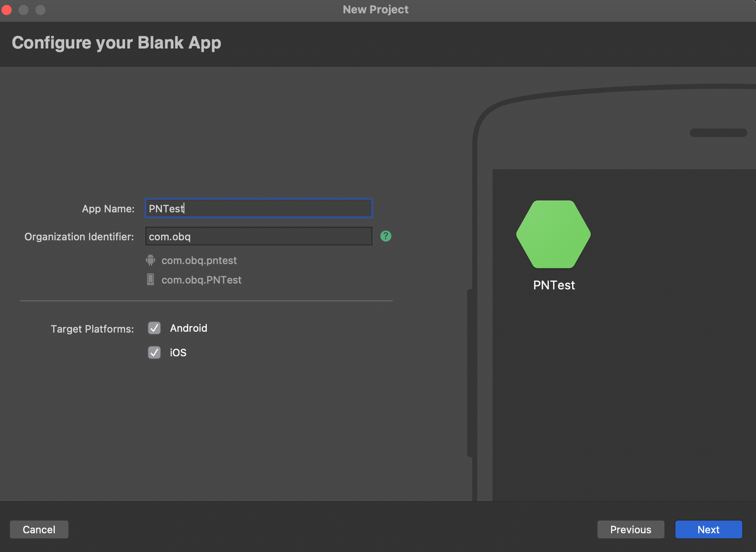This screenshot has width=756, height=552.
Task: Select the generated com.obq.PNTest iOS identifier
Action: point(201,279)
